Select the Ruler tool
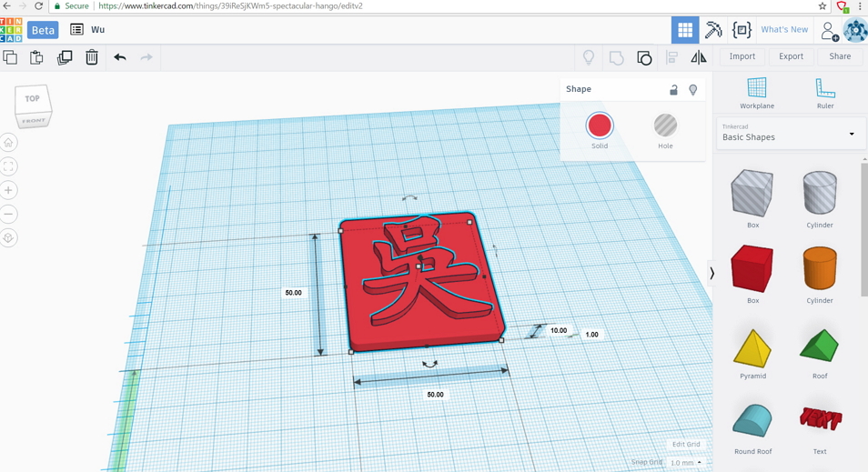 [825, 93]
